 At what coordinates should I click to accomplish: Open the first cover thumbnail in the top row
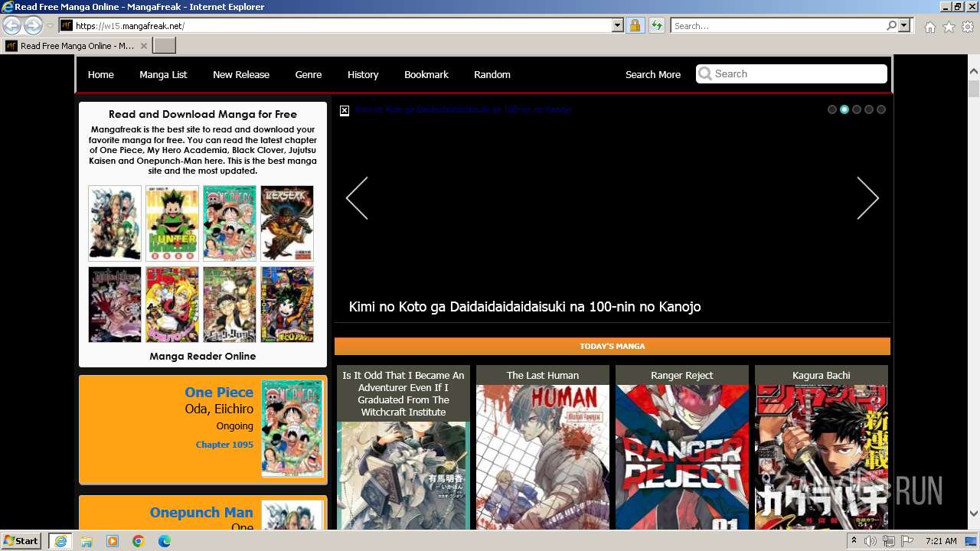coord(115,223)
